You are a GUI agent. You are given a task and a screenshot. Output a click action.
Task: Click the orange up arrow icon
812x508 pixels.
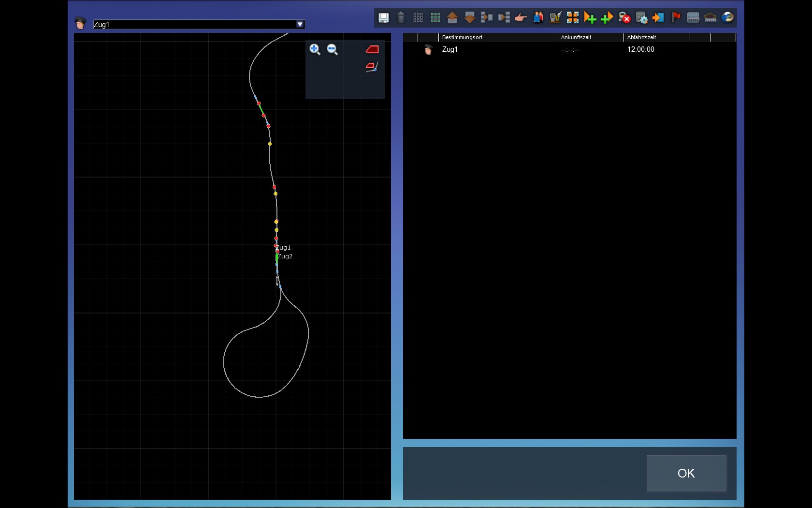(x=452, y=18)
